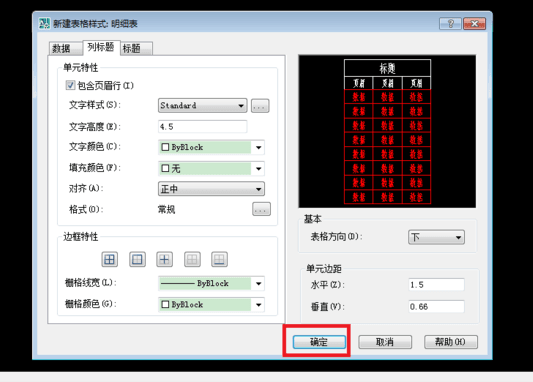Select the bottom border icon
The height and width of the screenshot is (382, 533).
tap(219, 260)
